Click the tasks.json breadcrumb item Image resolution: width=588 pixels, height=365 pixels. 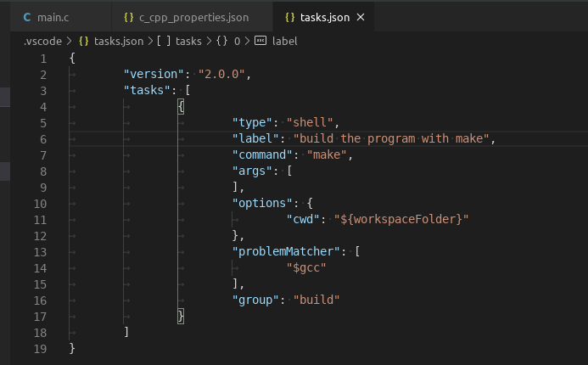(x=119, y=42)
